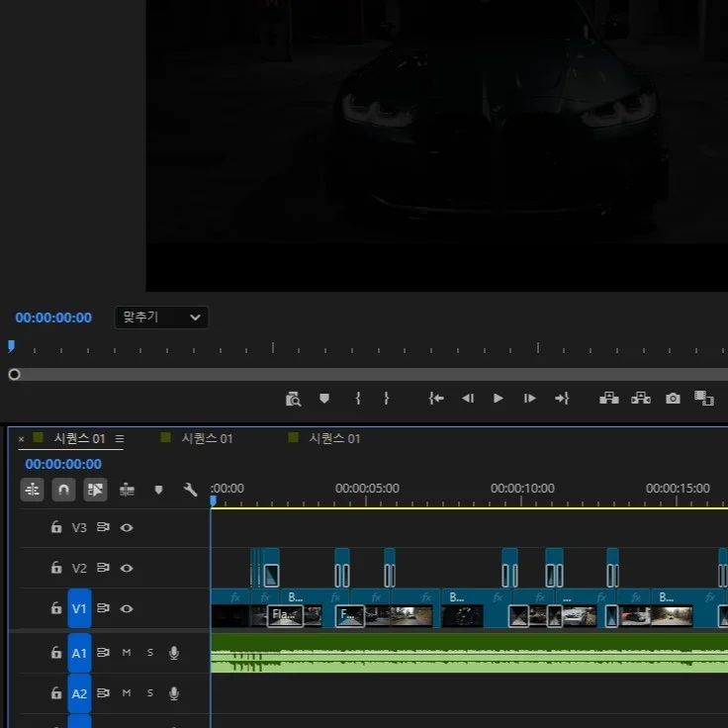Toggle sync lock for V1
Viewport: 728px width, 728px height.
tap(103, 607)
